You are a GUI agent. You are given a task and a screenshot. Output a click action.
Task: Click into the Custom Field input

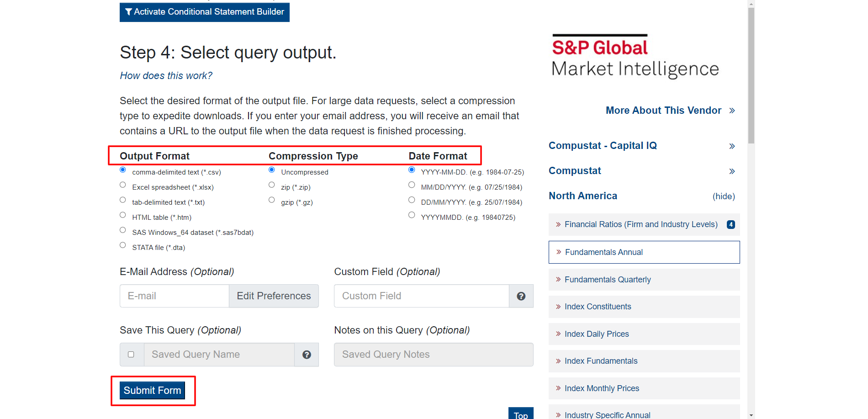coord(422,296)
